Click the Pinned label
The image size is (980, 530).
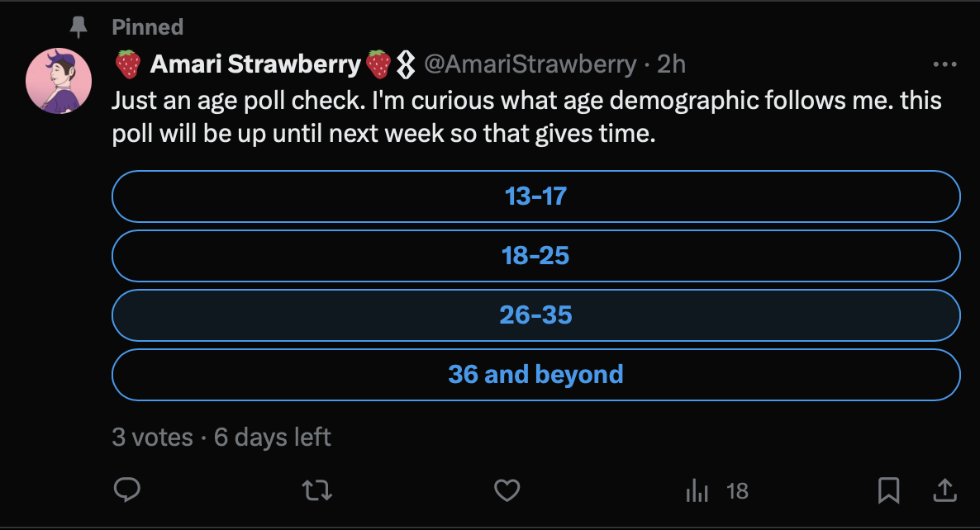click(x=147, y=26)
